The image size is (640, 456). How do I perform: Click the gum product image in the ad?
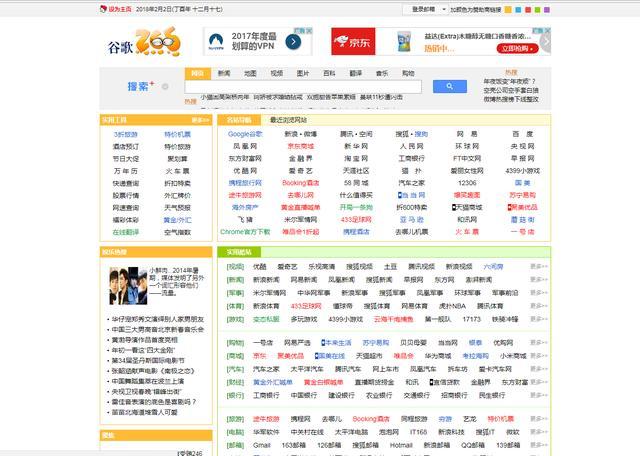(x=404, y=41)
